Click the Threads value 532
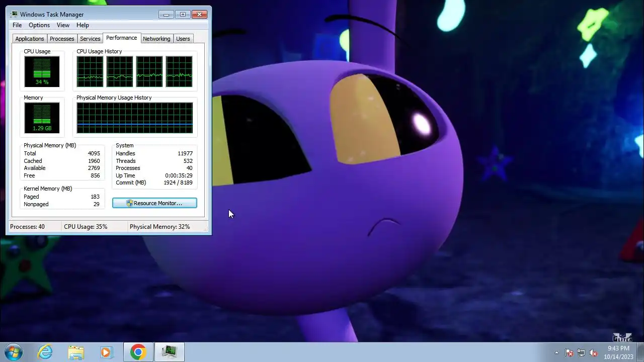Viewport: 644px width, 362px height. pos(188,161)
